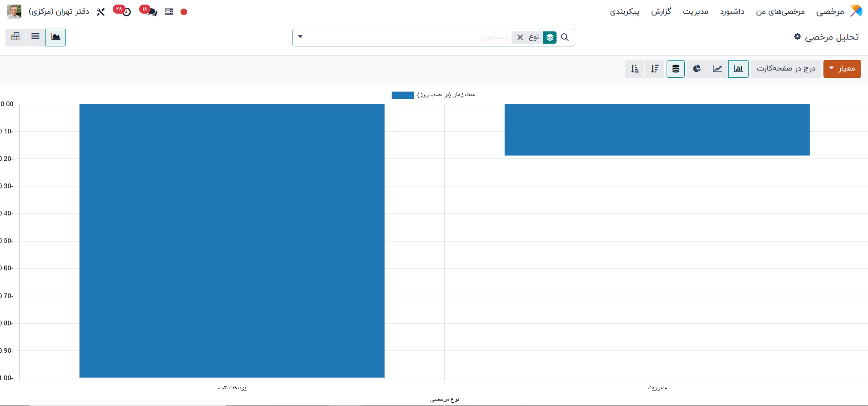The width and height of the screenshot is (868, 406).
Task: Open the gear menu beside تحلیل مرخصی
Action: click(797, 36)
